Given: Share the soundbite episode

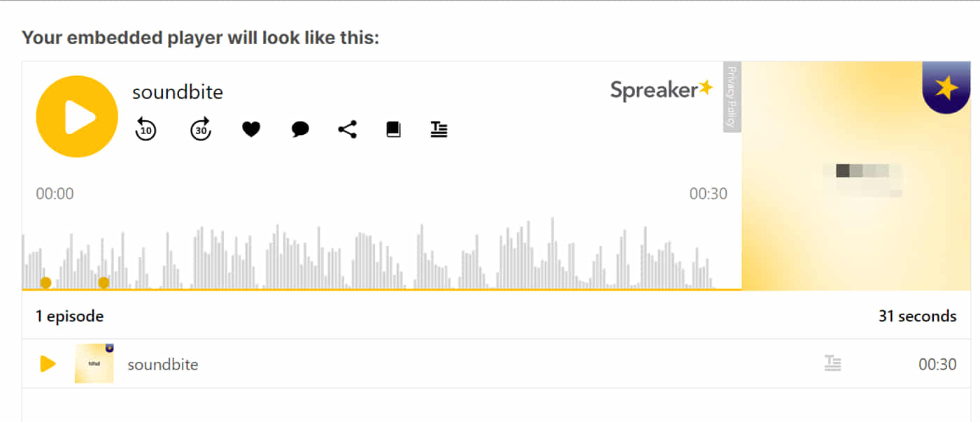Looking at the screenshot, I should pos(346,129).
